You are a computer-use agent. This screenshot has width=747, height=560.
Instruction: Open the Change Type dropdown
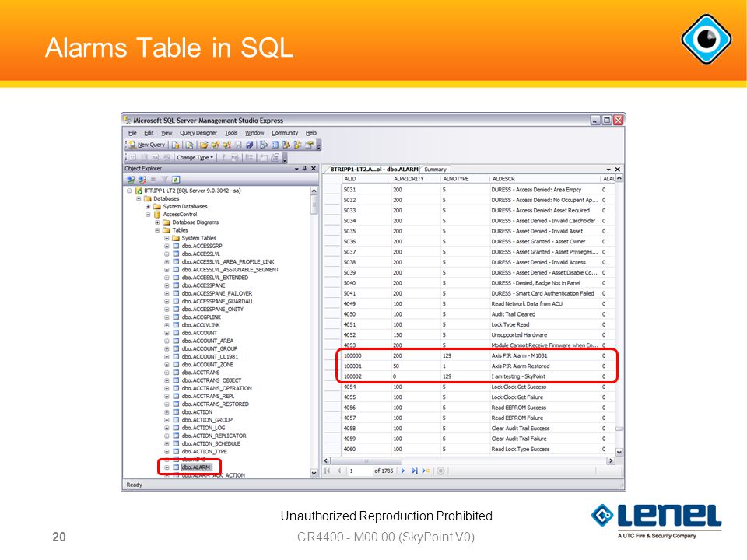click(195, 158)
